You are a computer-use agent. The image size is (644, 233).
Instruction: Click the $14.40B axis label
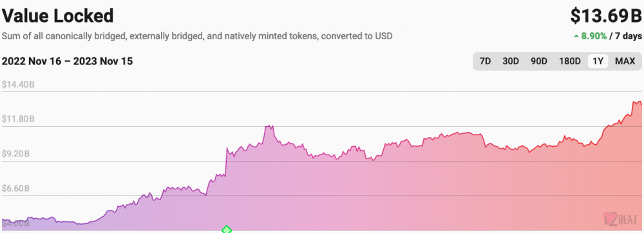(x=18, y=84)
